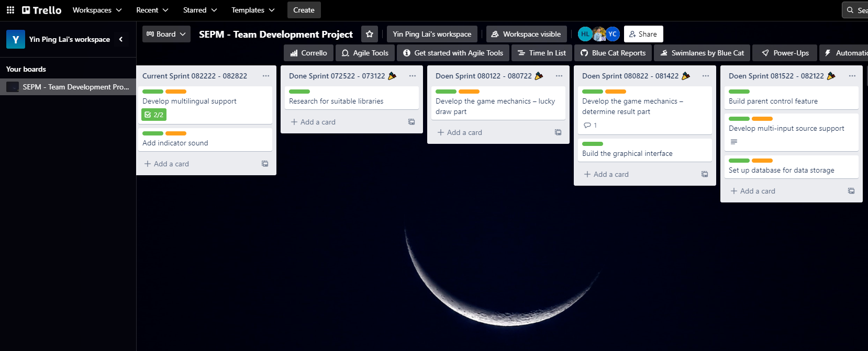Viewport: 868px width, 351px height.
Task: Open HL member avatar
Action: point(585,34)
